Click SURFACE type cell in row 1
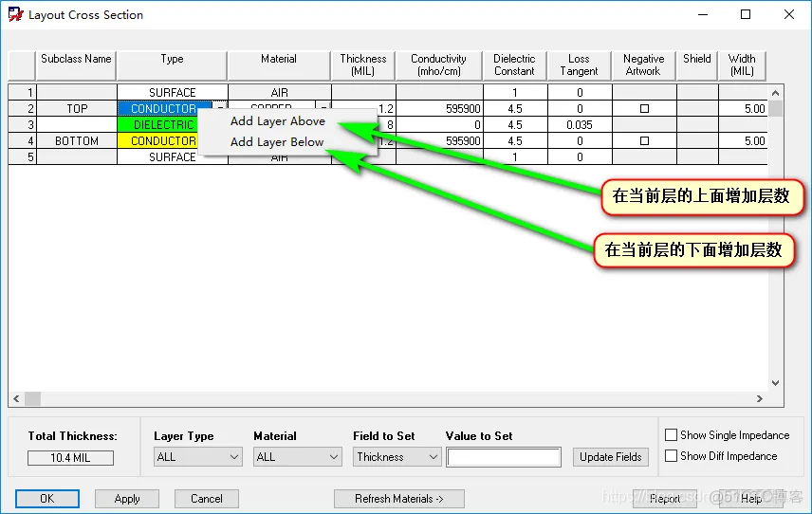Viewport: 812px width, 514px height. point(173,93)
